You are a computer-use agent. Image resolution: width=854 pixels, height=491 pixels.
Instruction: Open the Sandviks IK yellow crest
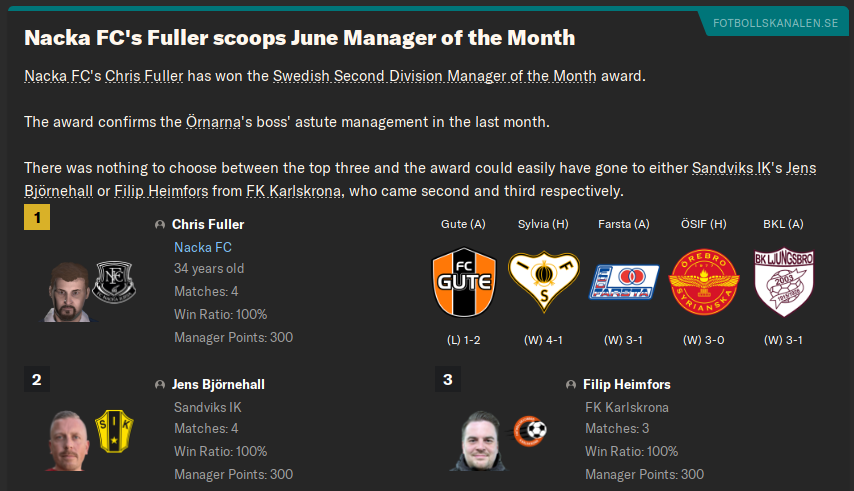tap(114, 430)
